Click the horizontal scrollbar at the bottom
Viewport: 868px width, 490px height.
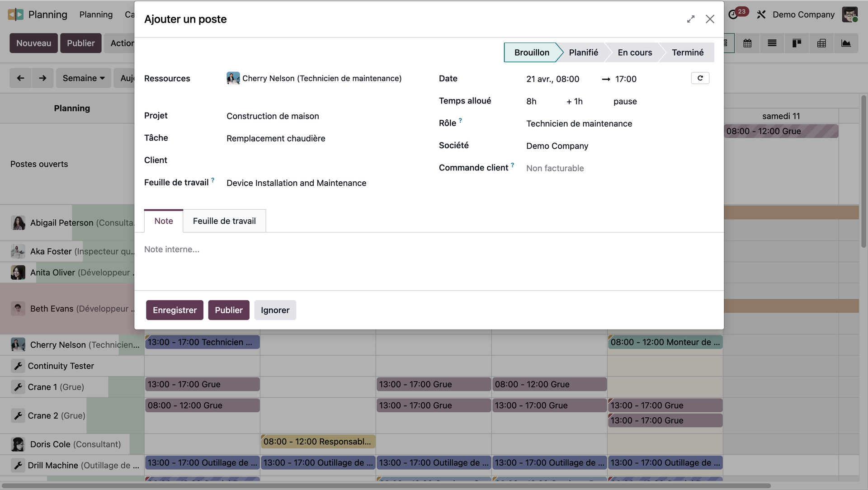coord(384,486)
